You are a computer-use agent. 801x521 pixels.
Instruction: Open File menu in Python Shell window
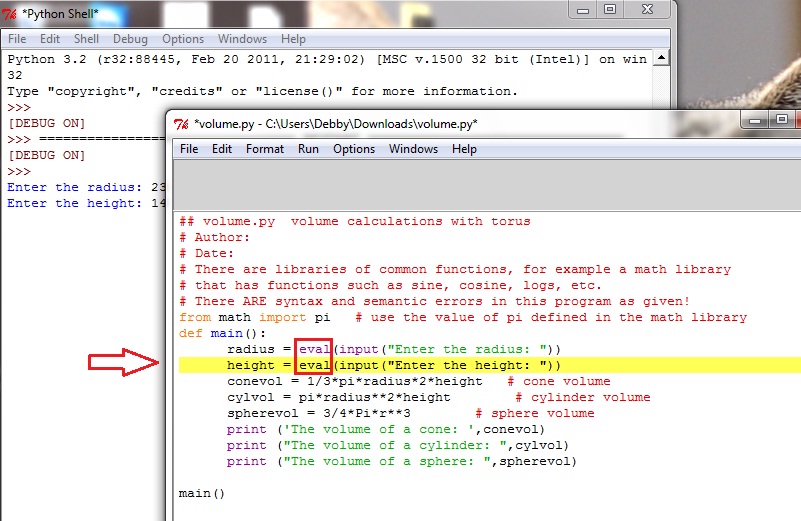point(17,39)
